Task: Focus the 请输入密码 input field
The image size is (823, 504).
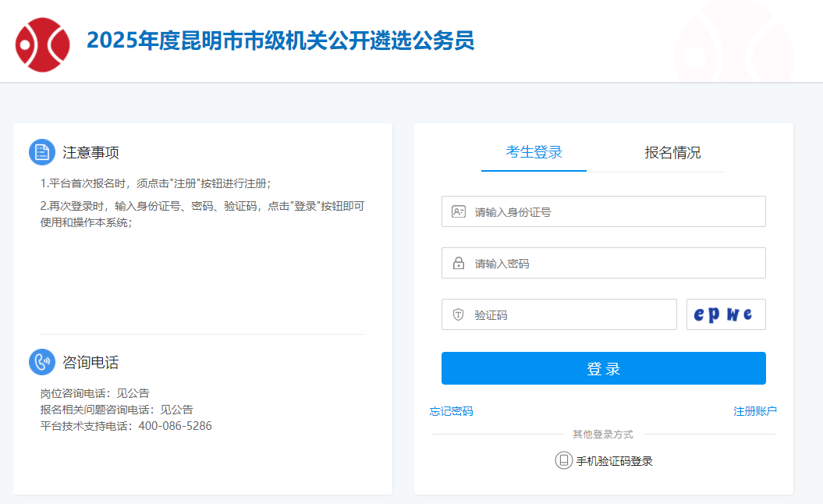Action: coord(616,264)
